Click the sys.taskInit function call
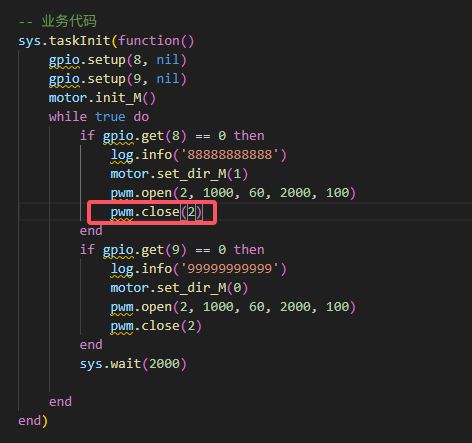Image resolution: width=472 pixels, height=443 pixels. (x=106, y=41)
